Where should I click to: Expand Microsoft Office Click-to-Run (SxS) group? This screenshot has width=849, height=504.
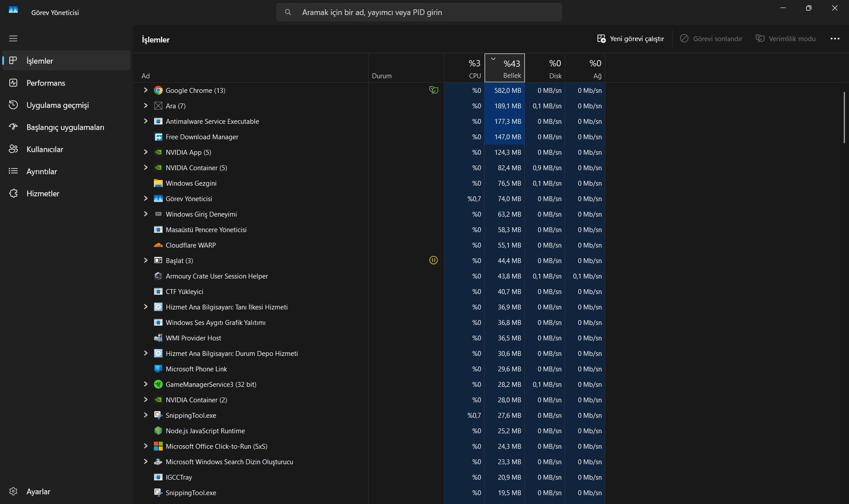pos(145,446)
